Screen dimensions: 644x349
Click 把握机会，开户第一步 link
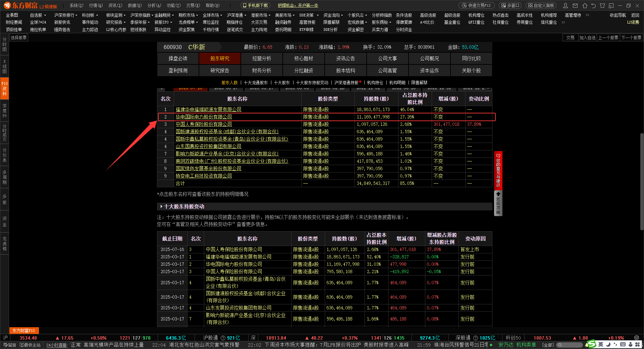(x=298, y=5)
